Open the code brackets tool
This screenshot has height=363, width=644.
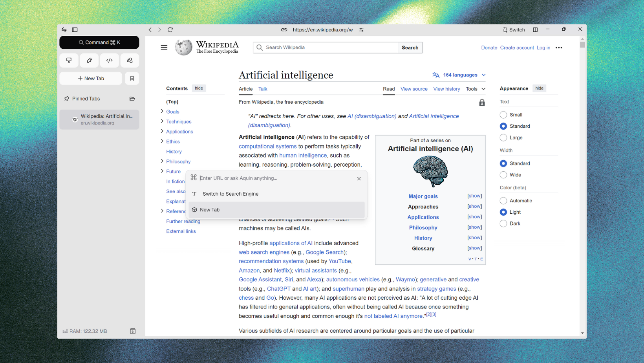pos(110,60)
